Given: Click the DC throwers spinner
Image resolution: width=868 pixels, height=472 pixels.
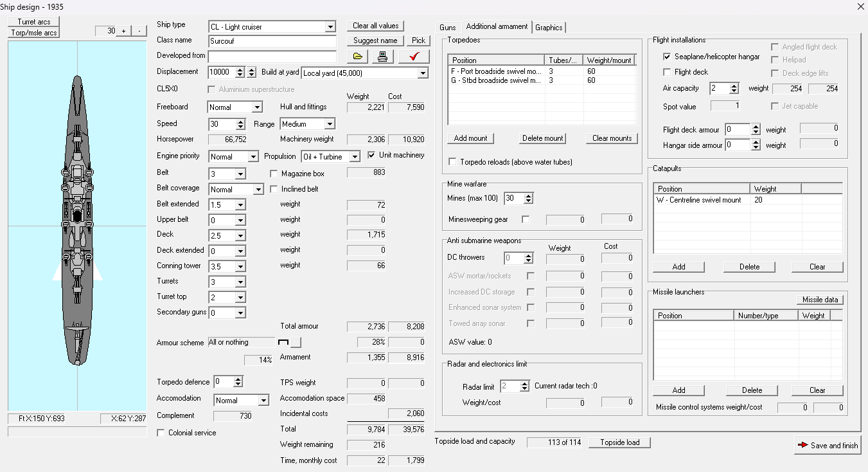Looking at the screenshot, I should click(x=528, y=259).
